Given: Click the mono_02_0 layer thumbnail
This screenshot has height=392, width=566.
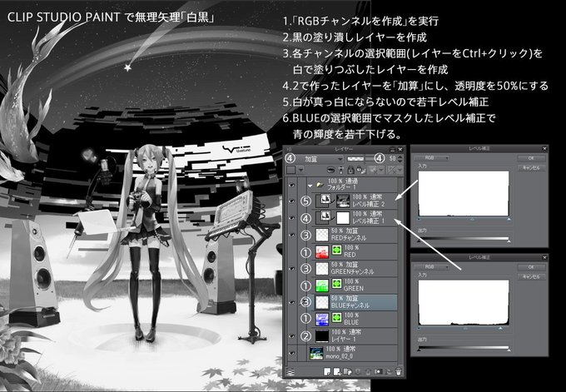Looking at the screenshot, I should 316,353.
